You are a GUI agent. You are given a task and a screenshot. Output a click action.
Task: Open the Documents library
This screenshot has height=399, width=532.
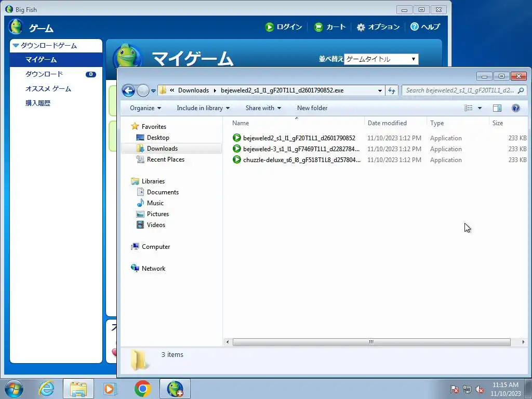tap(163, 192)
